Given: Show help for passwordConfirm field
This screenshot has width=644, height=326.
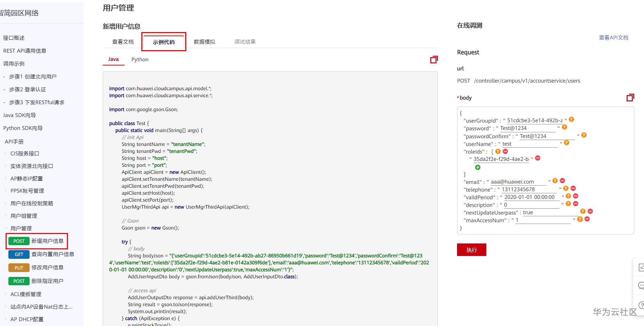Looking at the screenshot, I should 584,135.
